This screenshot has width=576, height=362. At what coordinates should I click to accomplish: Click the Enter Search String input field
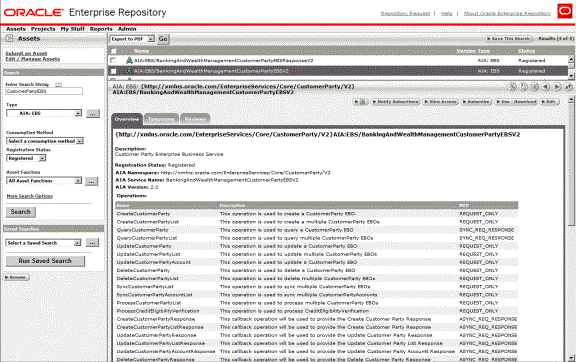pyautogui.click(x=44, y=91)
